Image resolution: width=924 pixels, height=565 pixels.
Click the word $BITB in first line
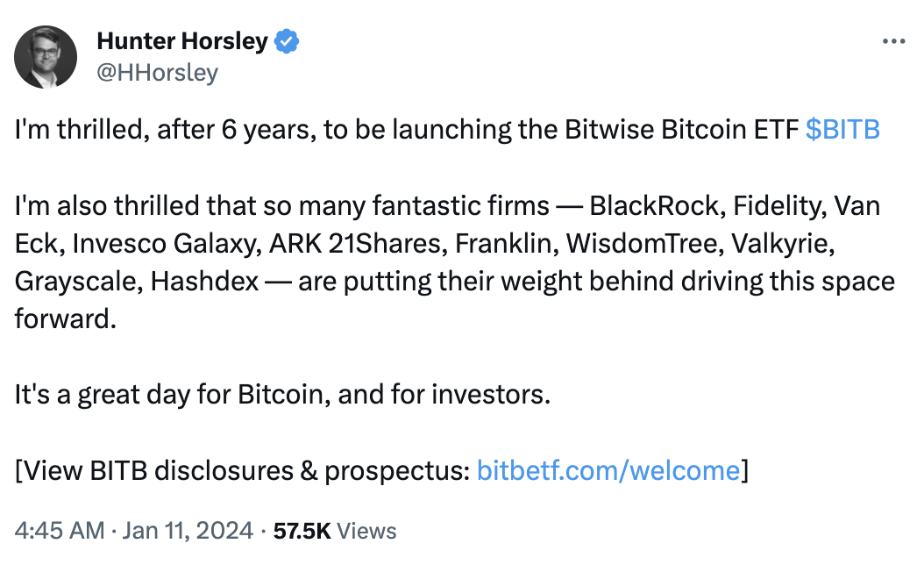[842, 129]
